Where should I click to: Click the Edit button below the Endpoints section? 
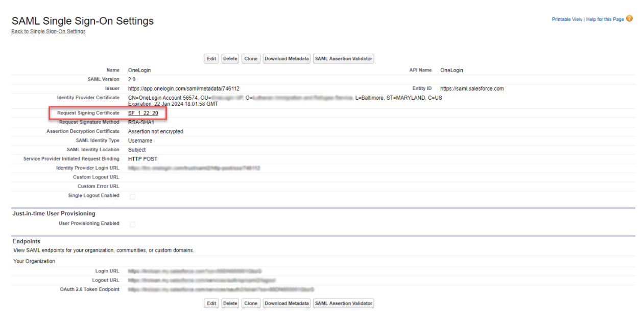(211, 304)
